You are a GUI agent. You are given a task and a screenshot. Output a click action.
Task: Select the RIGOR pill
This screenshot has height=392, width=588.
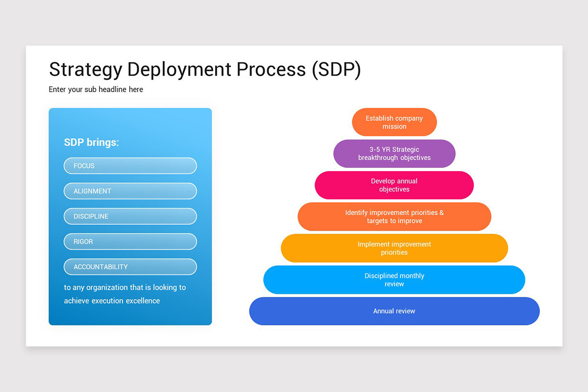(130, 242)
